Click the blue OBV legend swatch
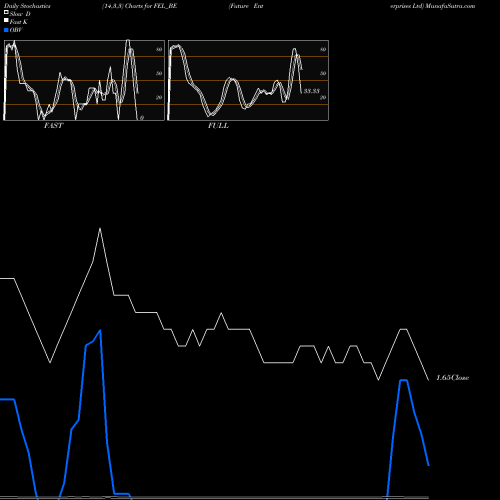 coord(6,30)
